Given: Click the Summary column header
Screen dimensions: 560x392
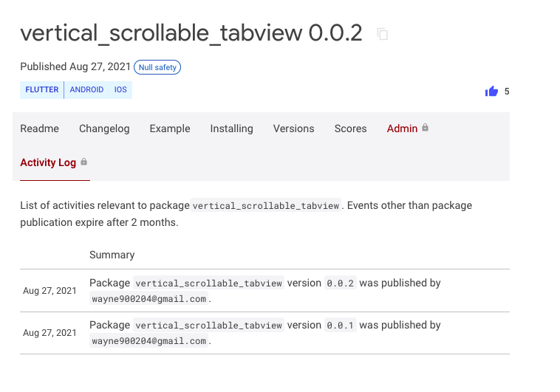Looking at the screenshot, I should [x=112, y=255].
